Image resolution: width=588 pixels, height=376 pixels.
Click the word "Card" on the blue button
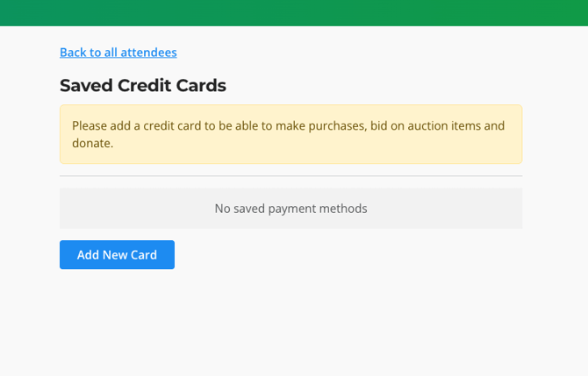pos(143,255)
